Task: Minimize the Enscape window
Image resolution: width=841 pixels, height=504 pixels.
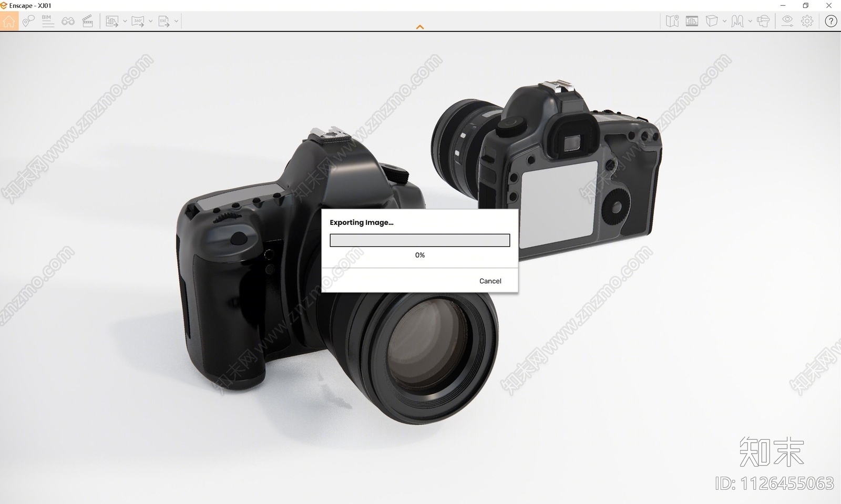Action: [783, 5]
